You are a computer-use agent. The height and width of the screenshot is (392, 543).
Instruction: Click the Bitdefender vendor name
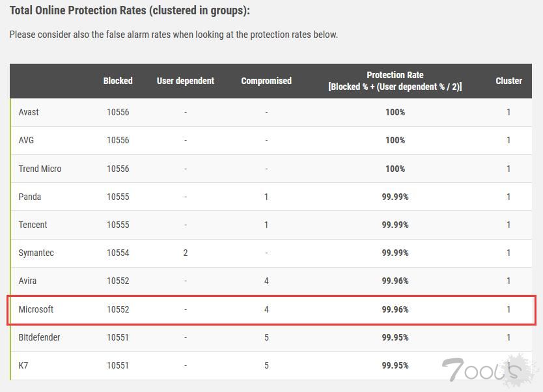click(39, 337)
